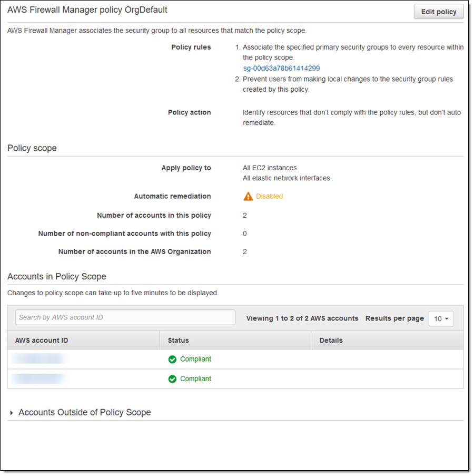Expand Accounts Outside of Policy Scope
The image size is (474, 476).
tap(12, 413)
